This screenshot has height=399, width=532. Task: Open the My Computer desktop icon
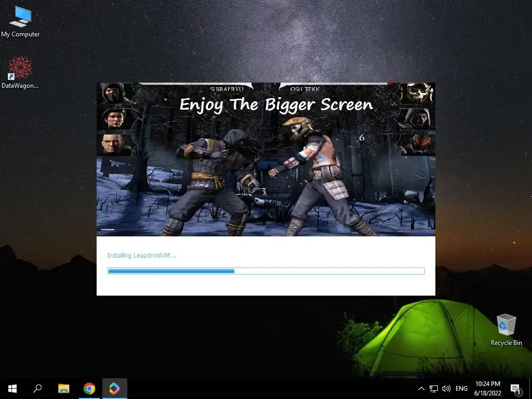pyautogui.click(x=20, y=22)
